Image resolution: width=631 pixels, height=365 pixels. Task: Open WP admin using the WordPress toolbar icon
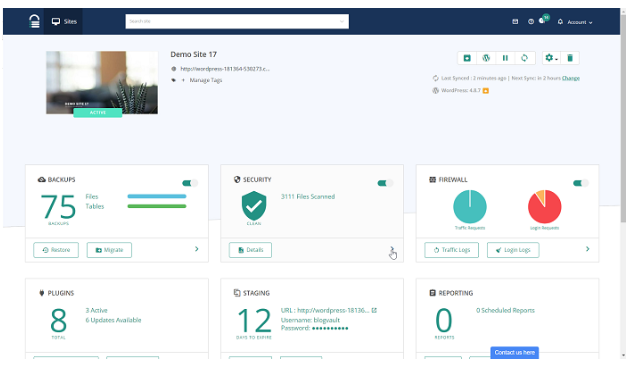pos(486,58)
